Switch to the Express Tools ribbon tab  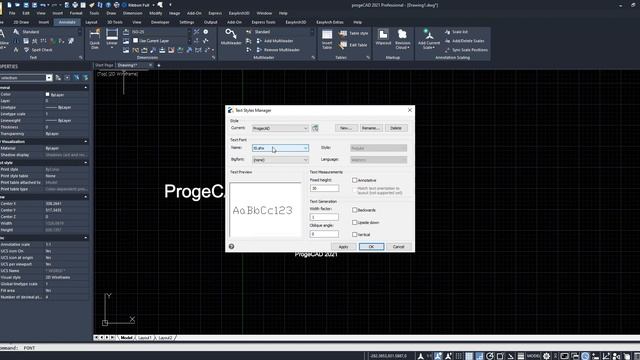coord(263,22)
